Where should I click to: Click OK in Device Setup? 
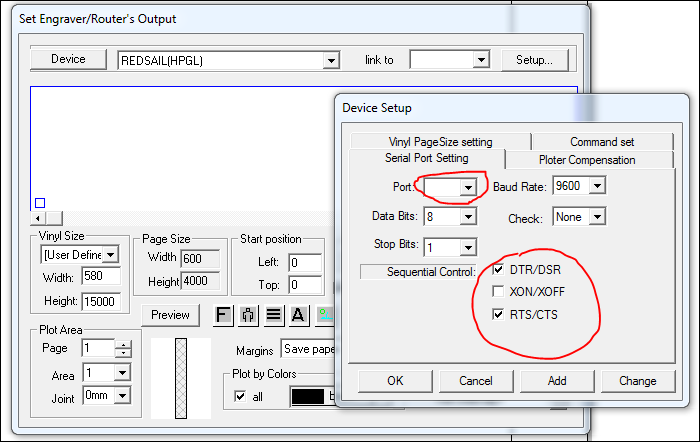tap(395, 381)
